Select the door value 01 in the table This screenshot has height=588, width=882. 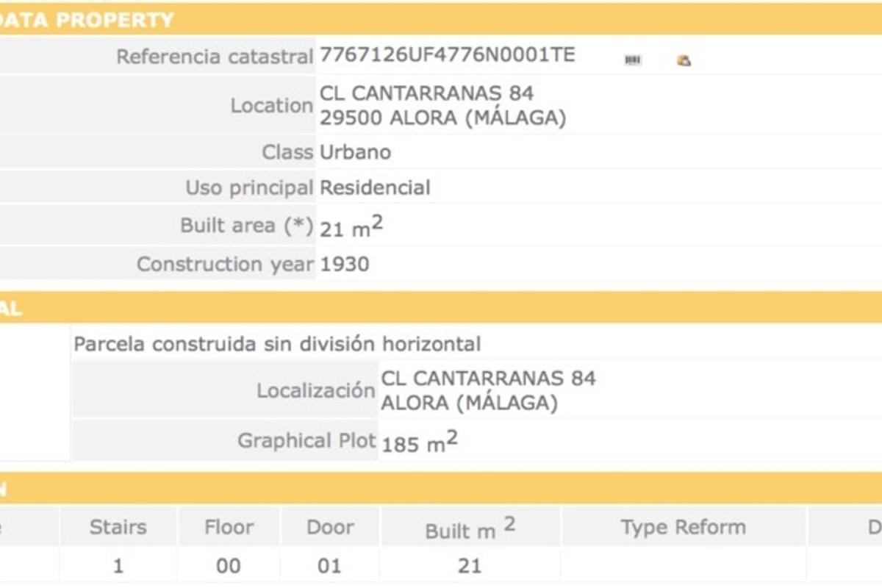click(329, 566)
